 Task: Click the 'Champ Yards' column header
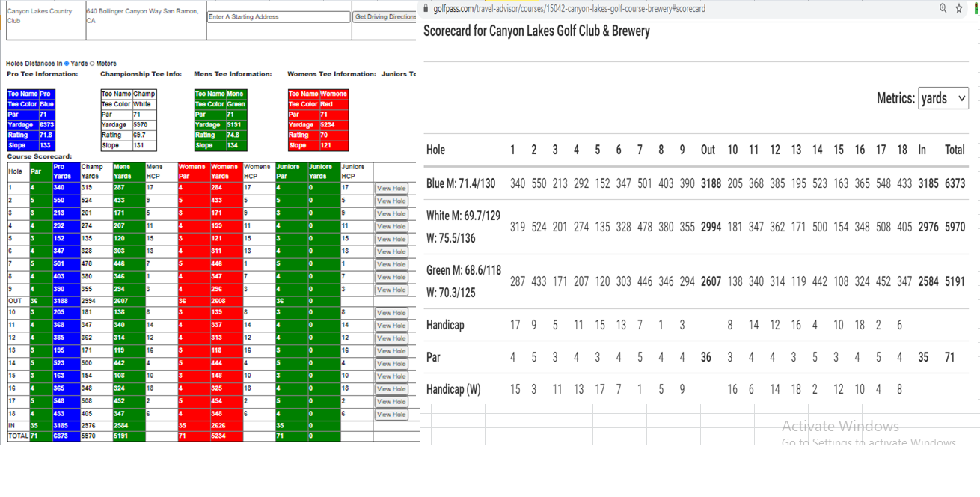pyautogui.click(x=96, y=171)
